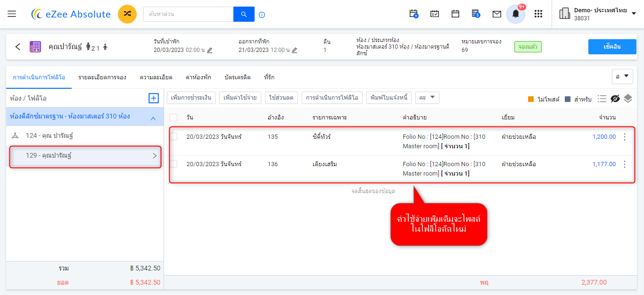Image resolution: width=644 pixels, height=295 pixels.
Task: Click the hotel building icon by Demo
Action: coord(564,14)
